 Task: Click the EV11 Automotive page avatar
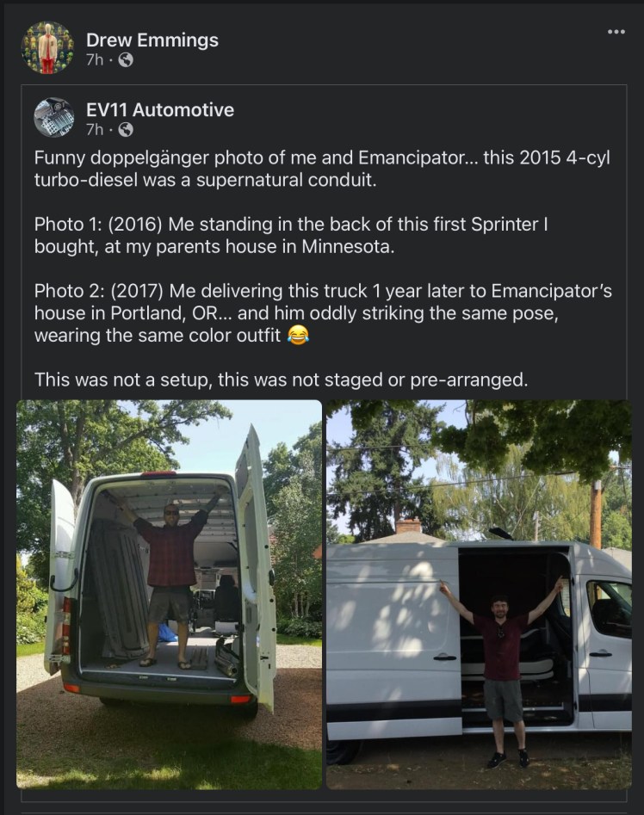pos(53,118)
